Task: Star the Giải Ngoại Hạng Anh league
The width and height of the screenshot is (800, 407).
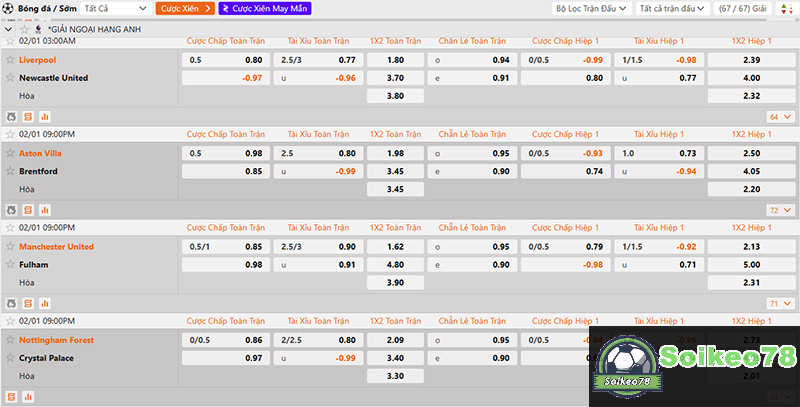Action: (x=25, y=29)
